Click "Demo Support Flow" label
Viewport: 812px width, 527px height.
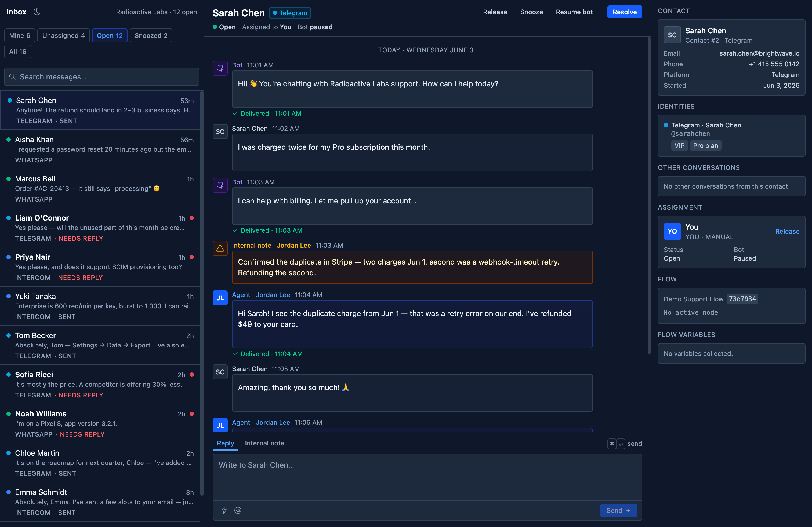coord(693,299)
